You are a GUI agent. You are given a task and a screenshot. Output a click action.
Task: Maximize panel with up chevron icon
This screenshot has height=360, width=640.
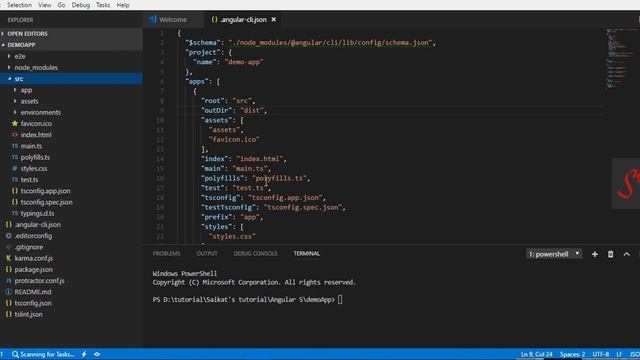[627, 254]
